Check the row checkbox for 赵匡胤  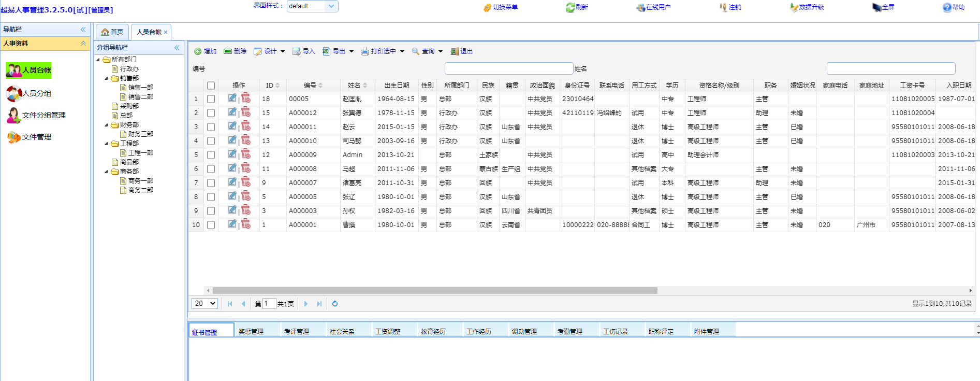pyautogui.click(x=211, y=99)
